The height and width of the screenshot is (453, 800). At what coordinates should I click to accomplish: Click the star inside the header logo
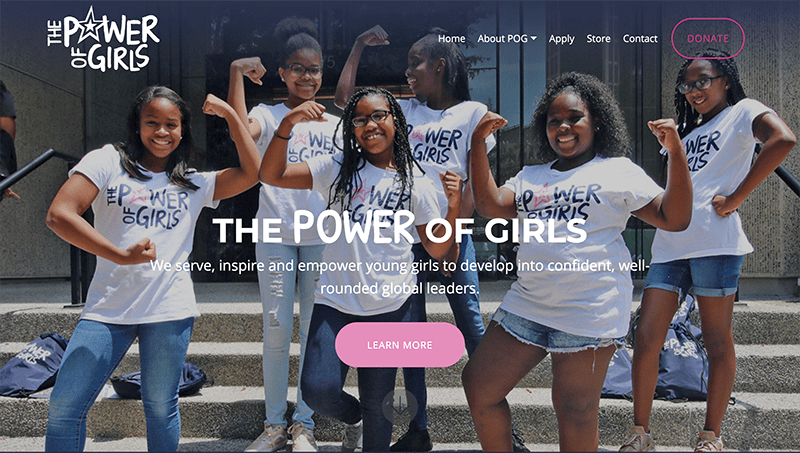point(91,26)
